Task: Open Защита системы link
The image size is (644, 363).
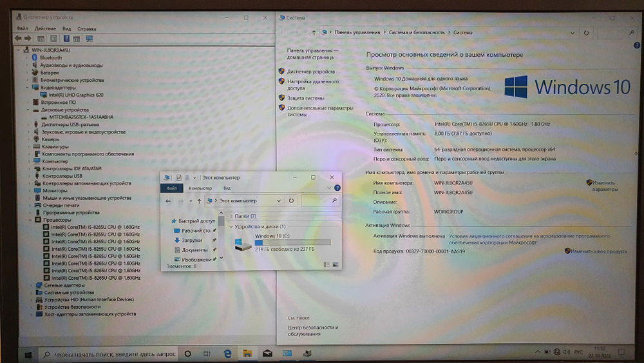Action: pos(305,98)
